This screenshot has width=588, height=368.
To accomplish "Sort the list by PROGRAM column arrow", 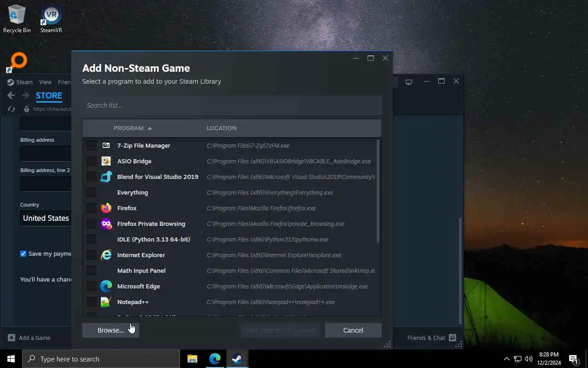I will point(150,128).
